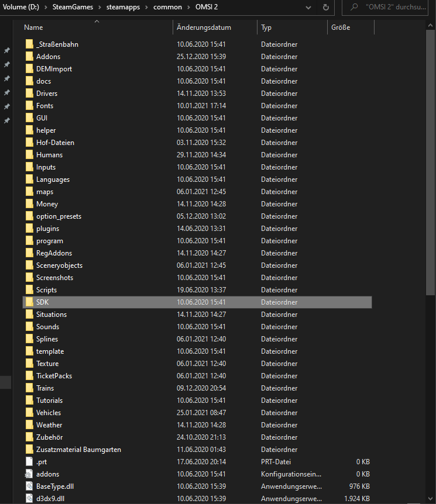Image resolution: width=436 pixels, height=504 pixels.
Task: Click the maps folder icon
Action: (30, 192)
